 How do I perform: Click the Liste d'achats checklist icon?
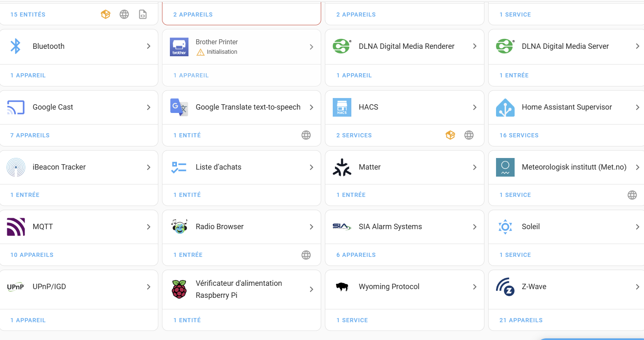pos(179,167)
